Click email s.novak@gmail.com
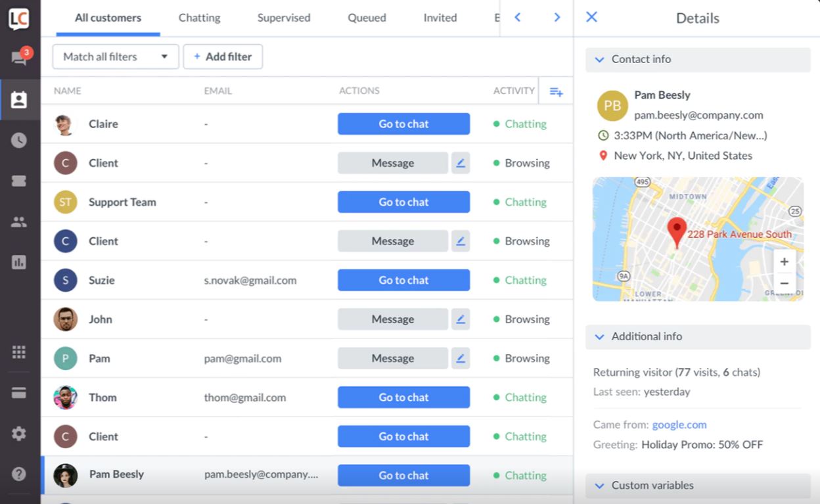 [250, 280]
